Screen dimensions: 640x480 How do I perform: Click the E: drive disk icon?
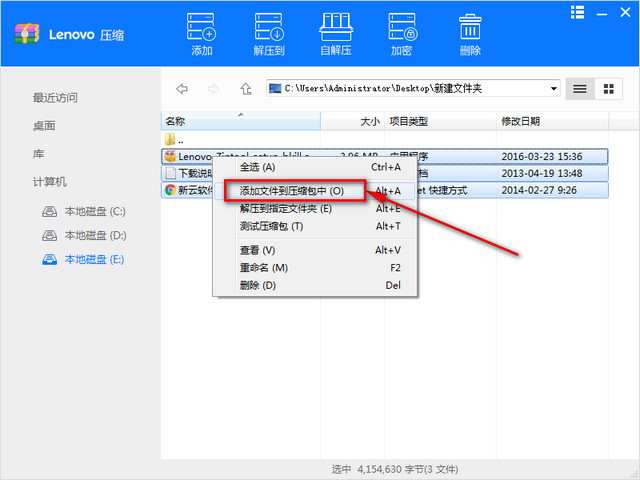tap(50, 259)
